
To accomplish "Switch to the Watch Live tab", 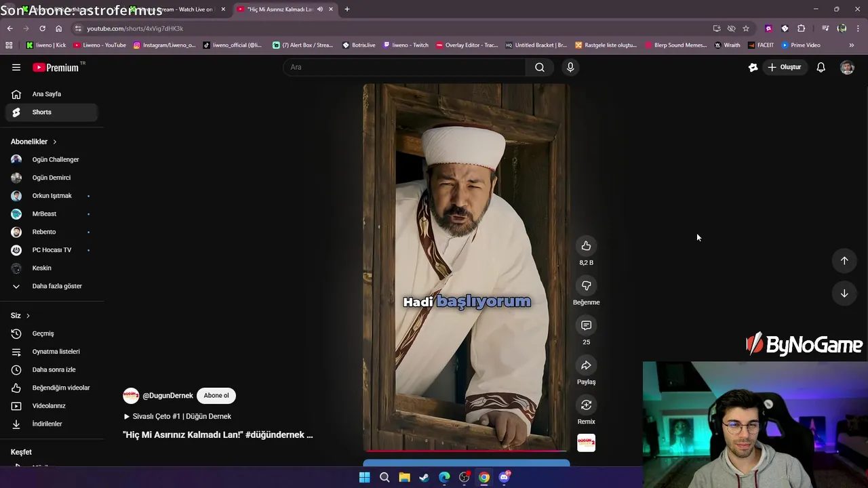I will coord(179,9).
